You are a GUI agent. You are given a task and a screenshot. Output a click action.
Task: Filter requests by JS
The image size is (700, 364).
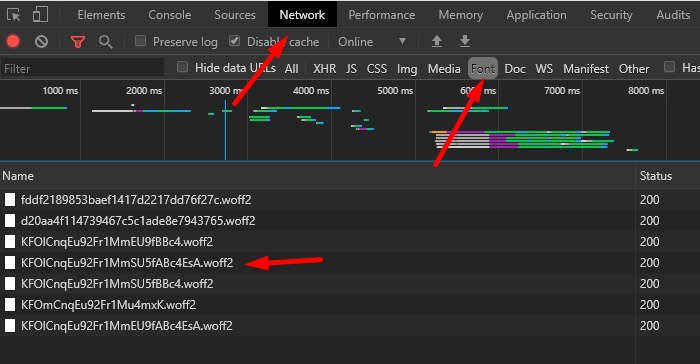[351, 69]
